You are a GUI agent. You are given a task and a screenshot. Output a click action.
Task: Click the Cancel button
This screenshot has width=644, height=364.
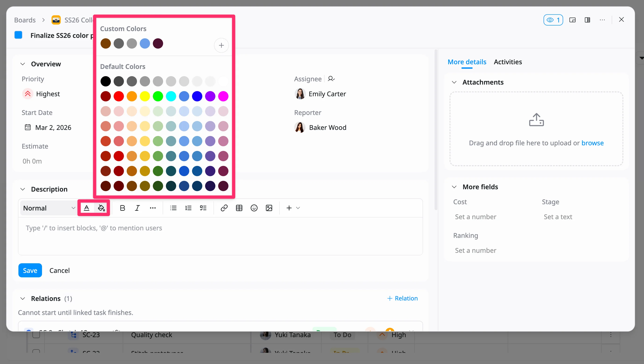click(x=59, y=270)
